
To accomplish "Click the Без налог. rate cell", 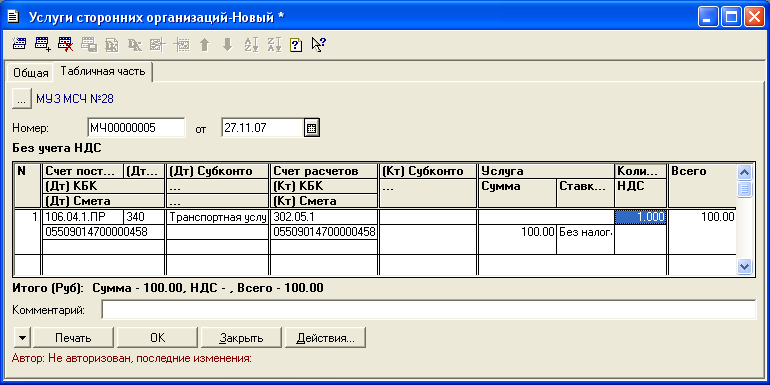I will click(x=585, y=239).
